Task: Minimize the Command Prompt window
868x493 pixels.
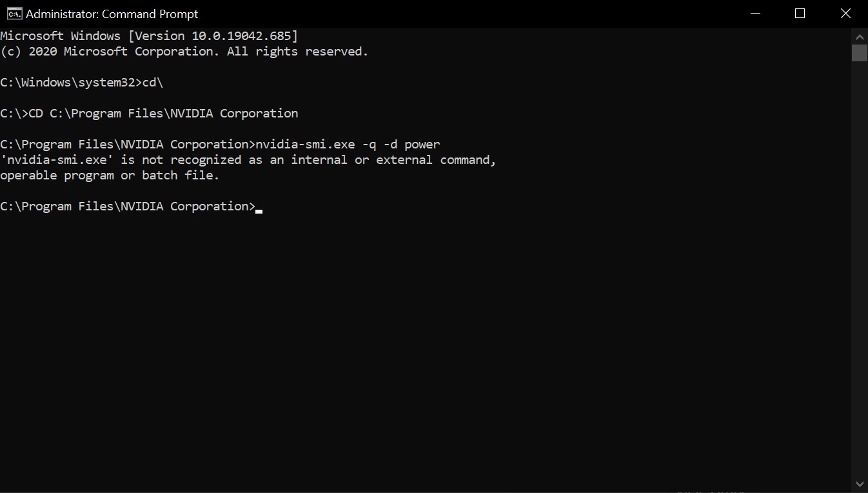Action: pos(755,14)
